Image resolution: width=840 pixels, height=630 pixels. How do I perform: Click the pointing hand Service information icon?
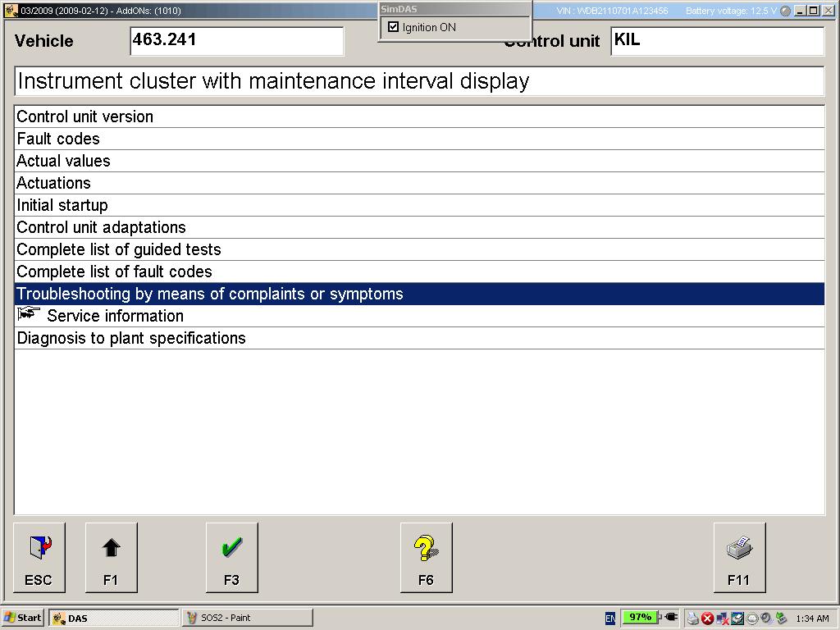tap(29, 315)
